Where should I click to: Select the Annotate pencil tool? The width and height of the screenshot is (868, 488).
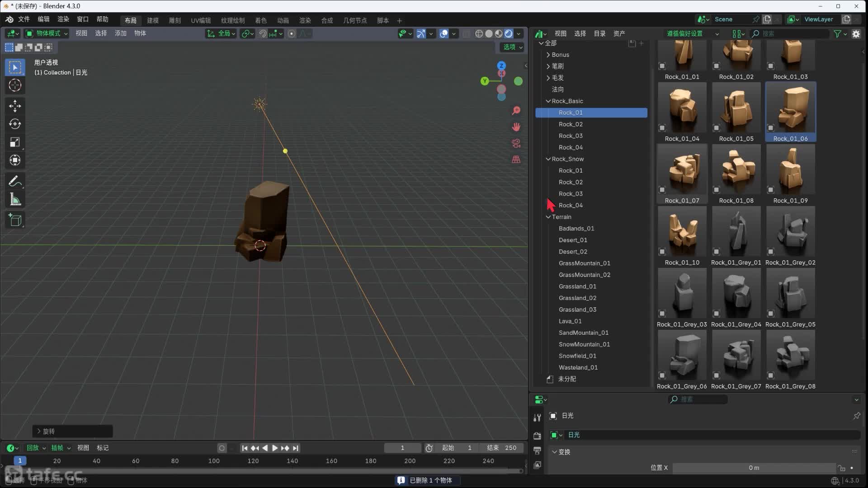(15, 181)
